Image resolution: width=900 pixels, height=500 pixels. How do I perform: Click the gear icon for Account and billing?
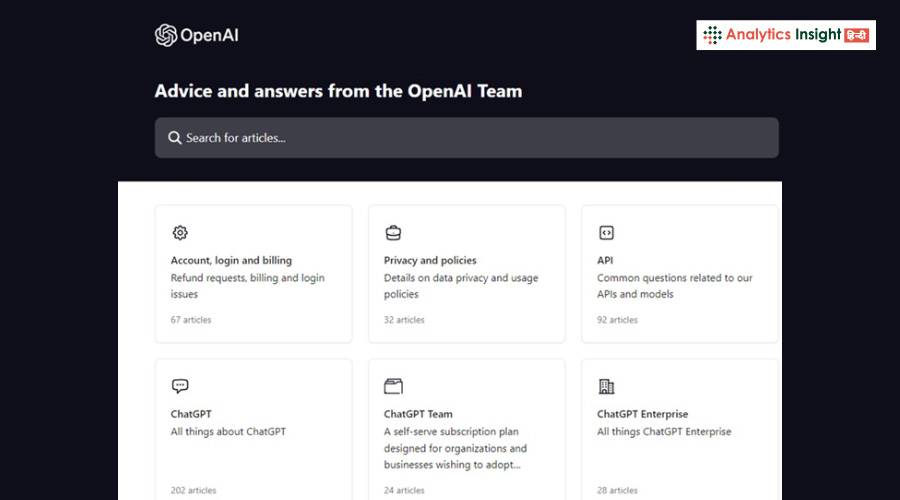pyautogui.click(x=180, y=233)
